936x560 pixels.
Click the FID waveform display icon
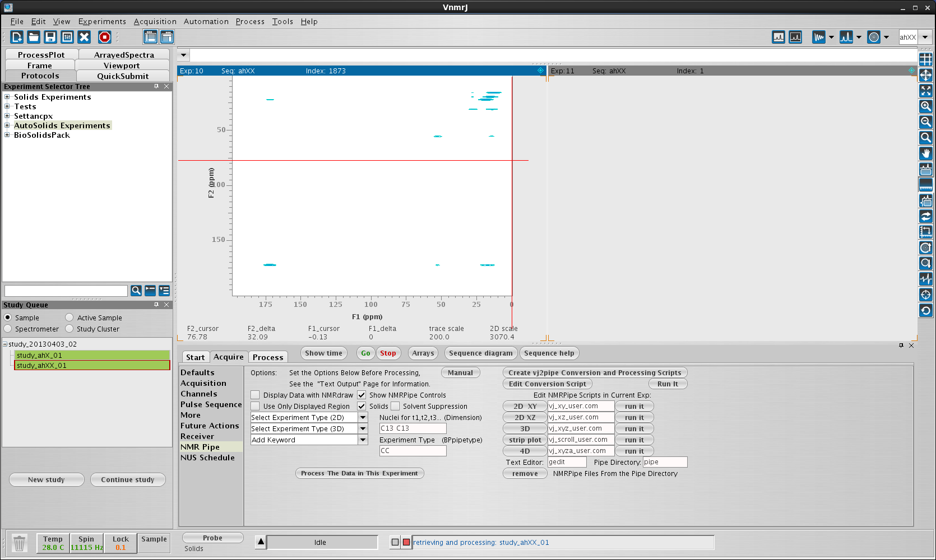click(819, 37)
